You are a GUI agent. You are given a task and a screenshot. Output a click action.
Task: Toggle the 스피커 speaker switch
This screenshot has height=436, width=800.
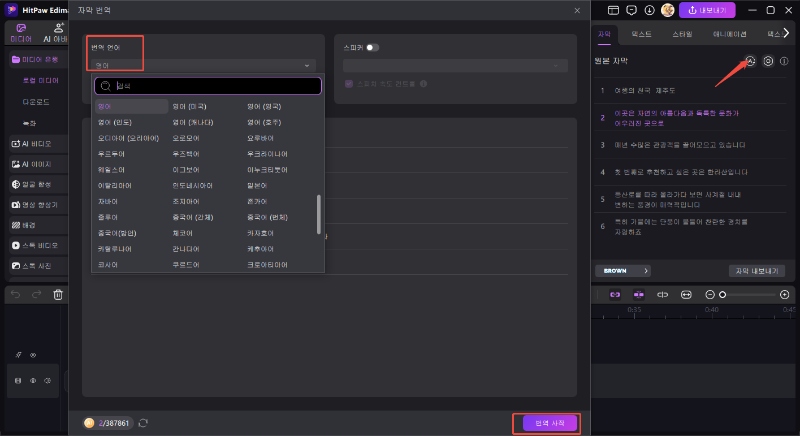pos(372,47)
